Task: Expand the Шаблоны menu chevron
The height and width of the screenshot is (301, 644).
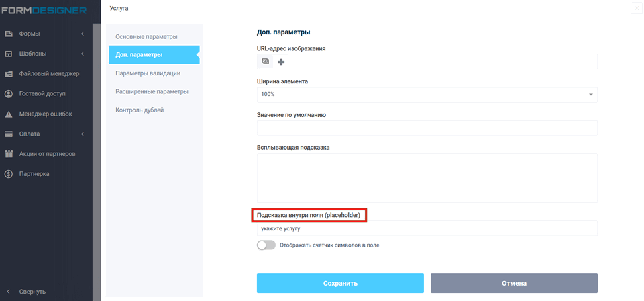Action: 83,54
